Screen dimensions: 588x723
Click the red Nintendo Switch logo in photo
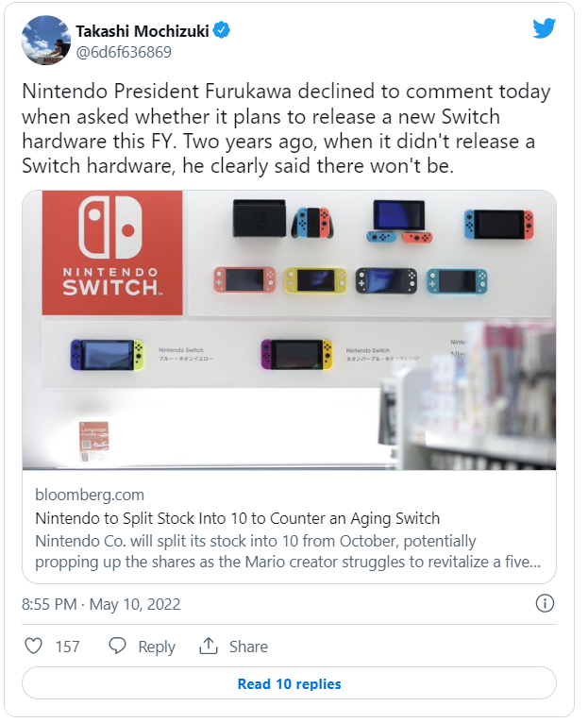[111, 252]
